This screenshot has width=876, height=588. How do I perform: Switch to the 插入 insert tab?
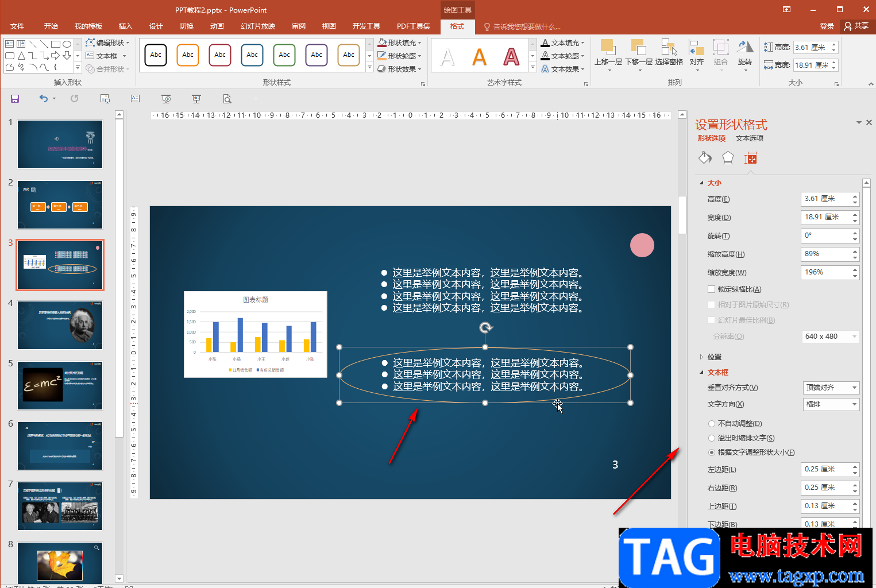[x=125, y=26]
